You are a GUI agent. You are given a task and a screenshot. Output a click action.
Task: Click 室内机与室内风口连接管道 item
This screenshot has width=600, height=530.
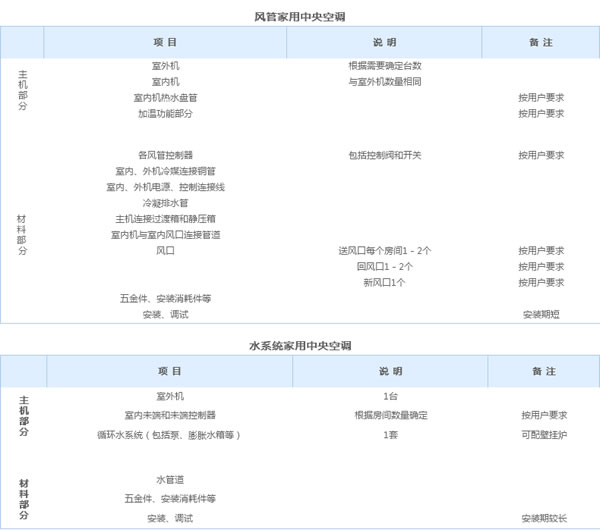click(165, 235)
